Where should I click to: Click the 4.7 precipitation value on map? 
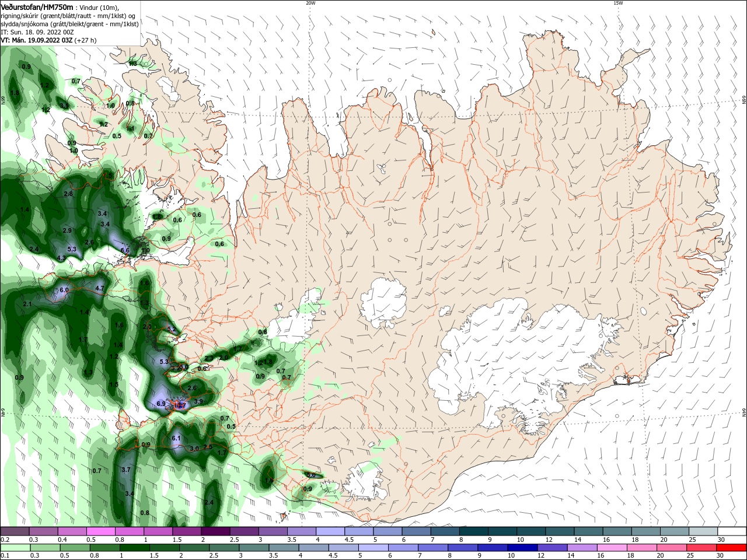99,288
